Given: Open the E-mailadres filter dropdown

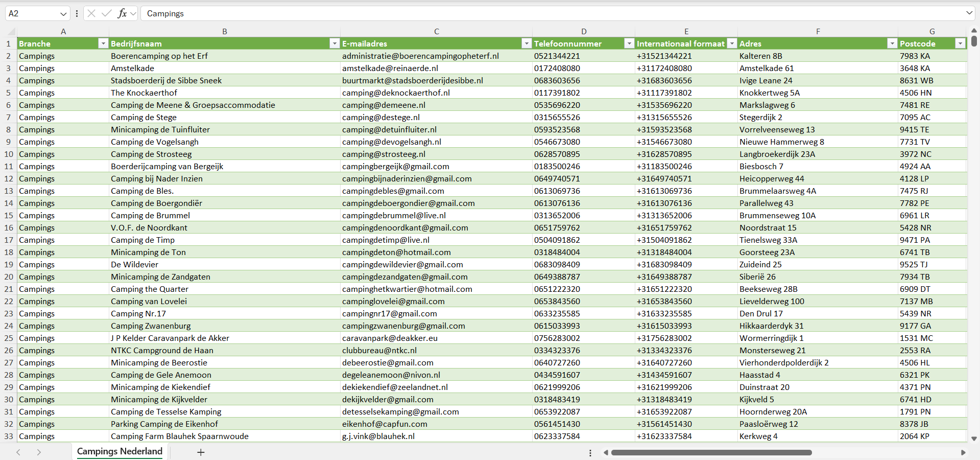Looking at the screenshot, I should (526, 44).
